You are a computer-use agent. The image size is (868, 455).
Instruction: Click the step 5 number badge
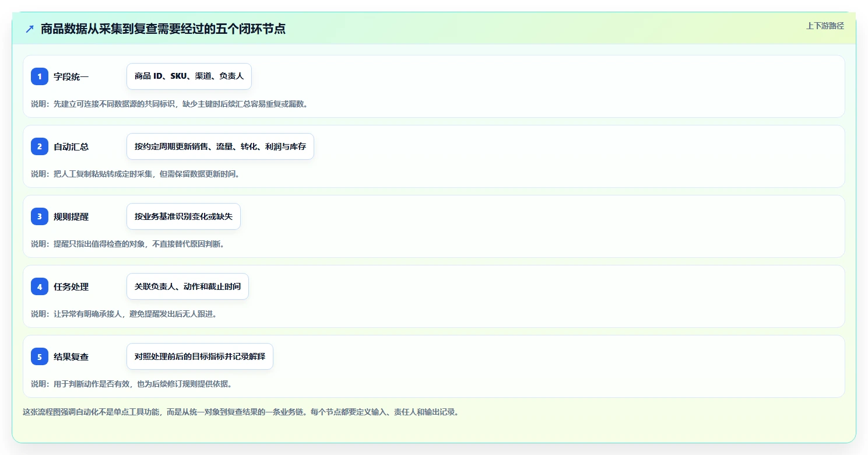click(x=40, y=356)
